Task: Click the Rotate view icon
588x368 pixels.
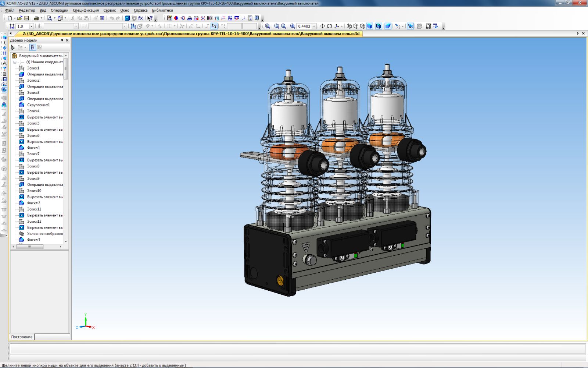Action: pos(329,26)
